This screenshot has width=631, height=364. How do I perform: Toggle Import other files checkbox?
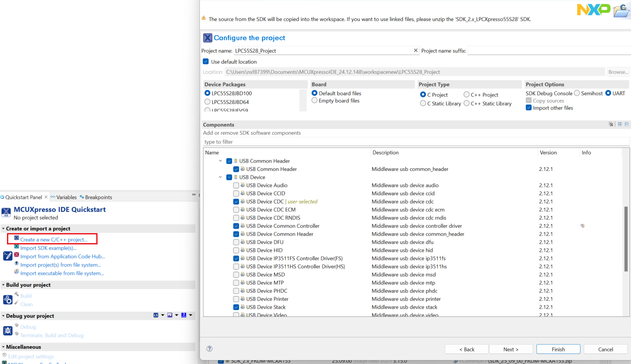coord(529,108)
